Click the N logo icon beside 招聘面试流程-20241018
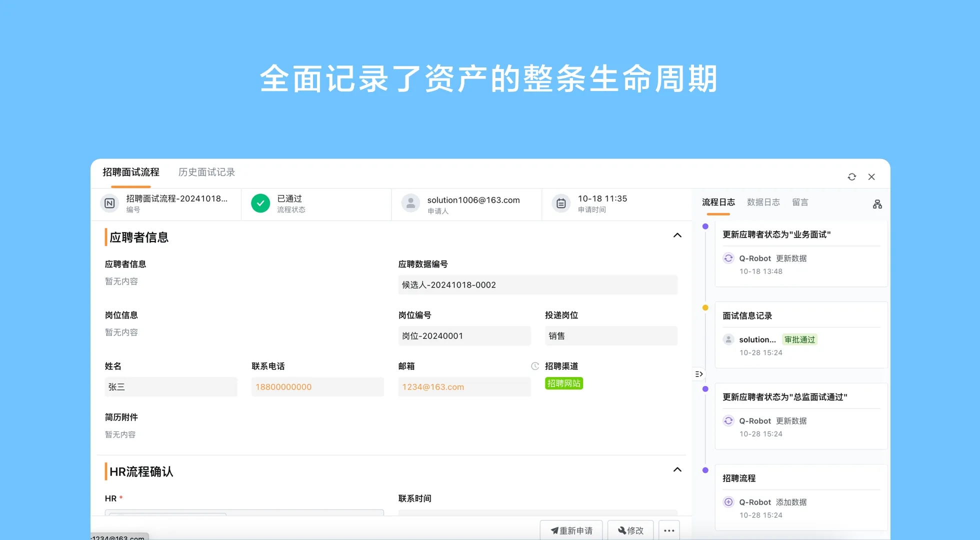The image size is (980, 540). (x=109, y=203)
